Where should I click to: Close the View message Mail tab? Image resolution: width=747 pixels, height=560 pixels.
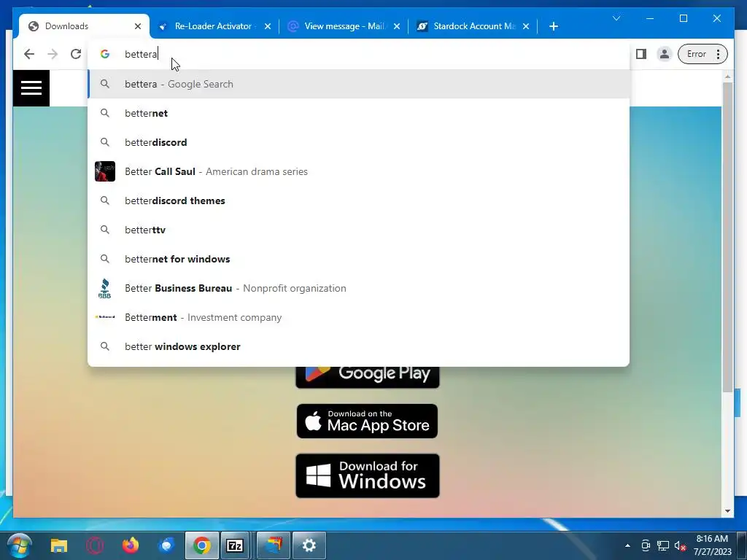click(396, 26)
